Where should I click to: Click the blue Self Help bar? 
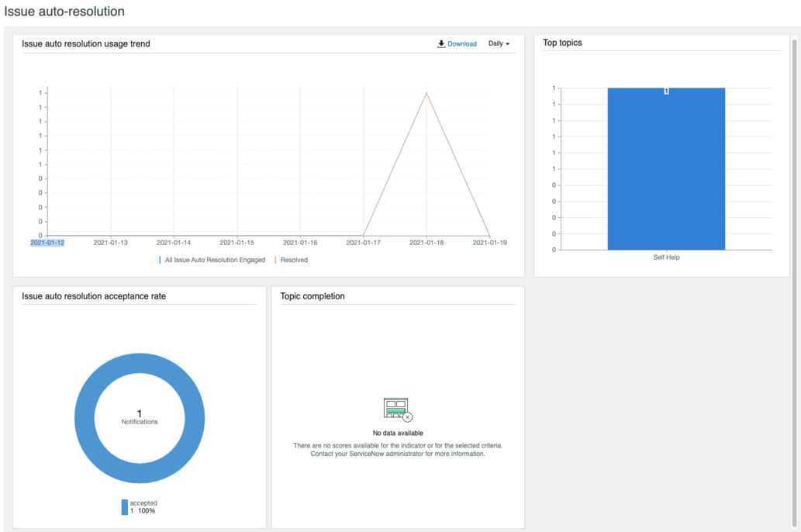(x=666, y=168)
